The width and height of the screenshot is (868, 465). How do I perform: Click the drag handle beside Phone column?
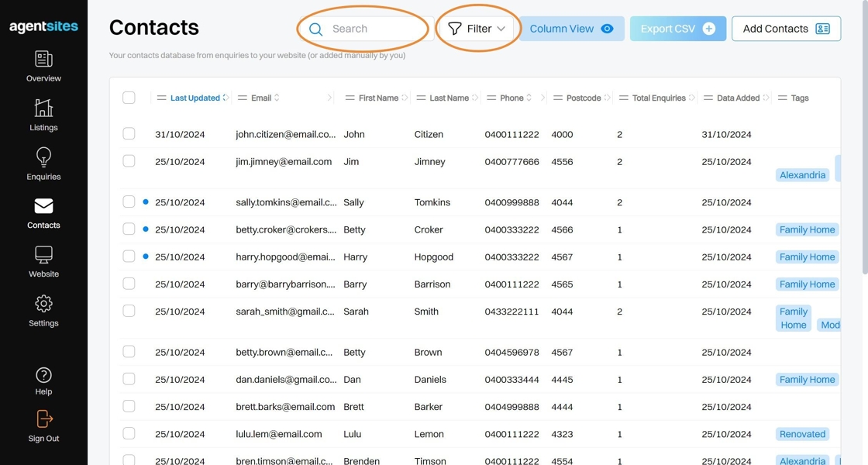(x=491, y=98)
